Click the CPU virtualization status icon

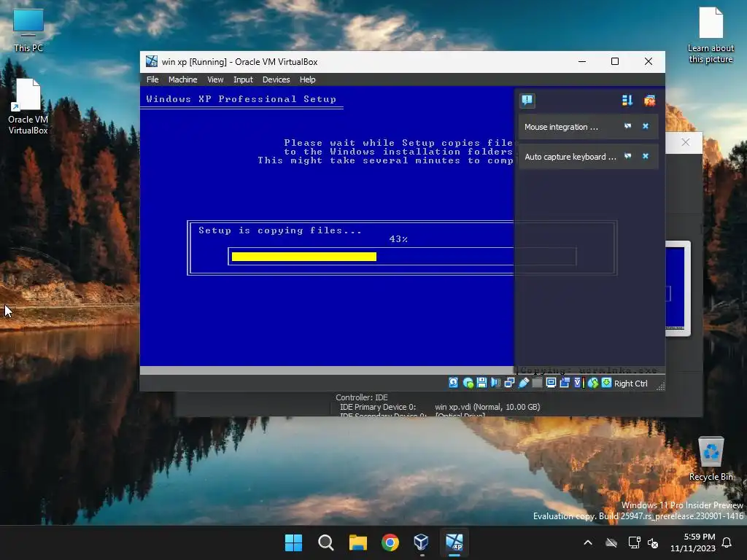(x=578, y=383)
